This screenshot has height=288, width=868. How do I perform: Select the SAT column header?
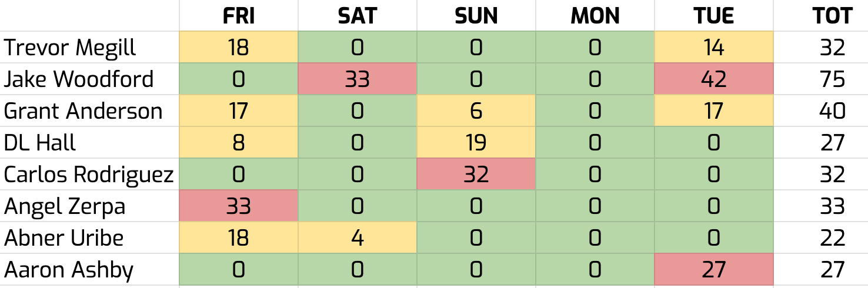click(357, 16)
